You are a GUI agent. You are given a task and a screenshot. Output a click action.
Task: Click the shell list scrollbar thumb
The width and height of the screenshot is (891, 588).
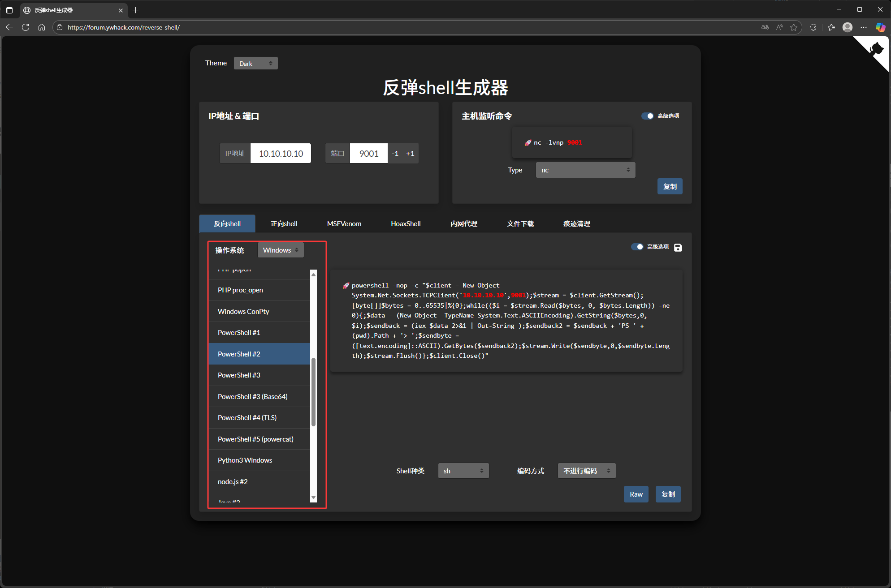[313, 391]
